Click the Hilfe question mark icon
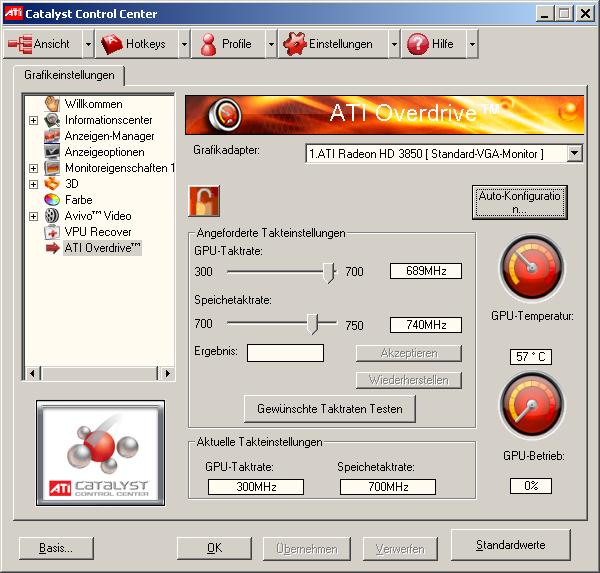The image size is (600, 573). [417, 44]
